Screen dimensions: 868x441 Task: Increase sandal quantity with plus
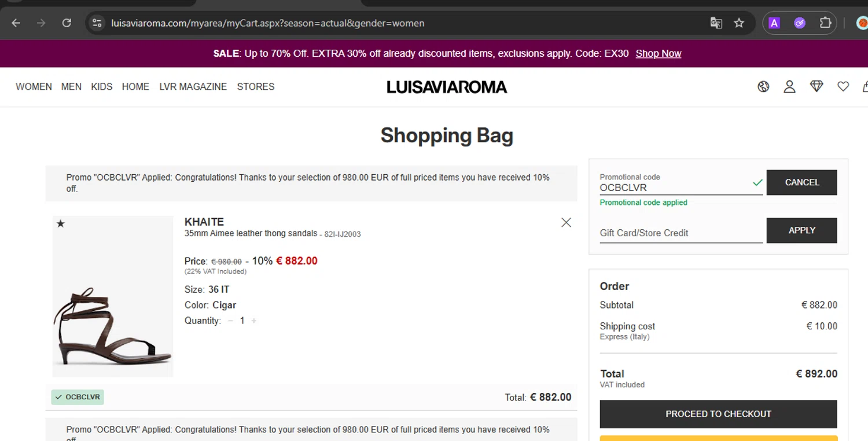tap(253, 321)
